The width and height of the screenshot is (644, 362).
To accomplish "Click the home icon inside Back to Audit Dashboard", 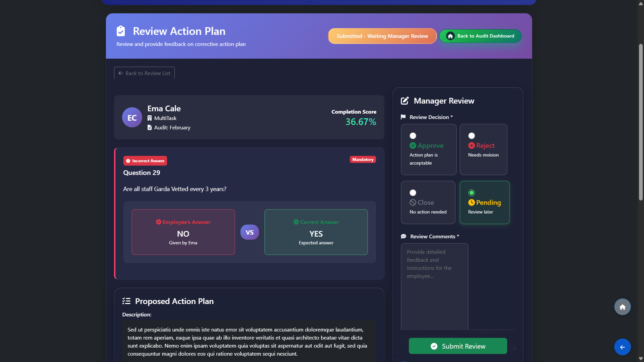I will [450, 36].
